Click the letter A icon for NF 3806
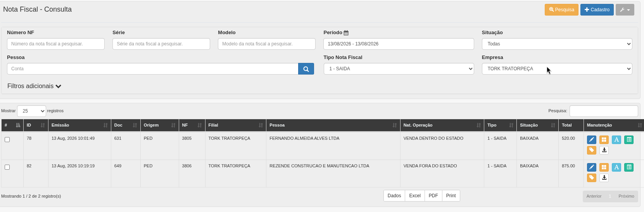The height and width of the screenshot is (212, 644). 616,167
